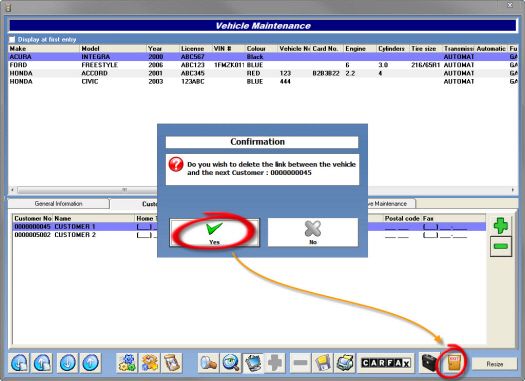Save record with the floppy disk icon
The height and width of the screenshot is (381, 525).
pyautogui.click(x=322, y=363)
